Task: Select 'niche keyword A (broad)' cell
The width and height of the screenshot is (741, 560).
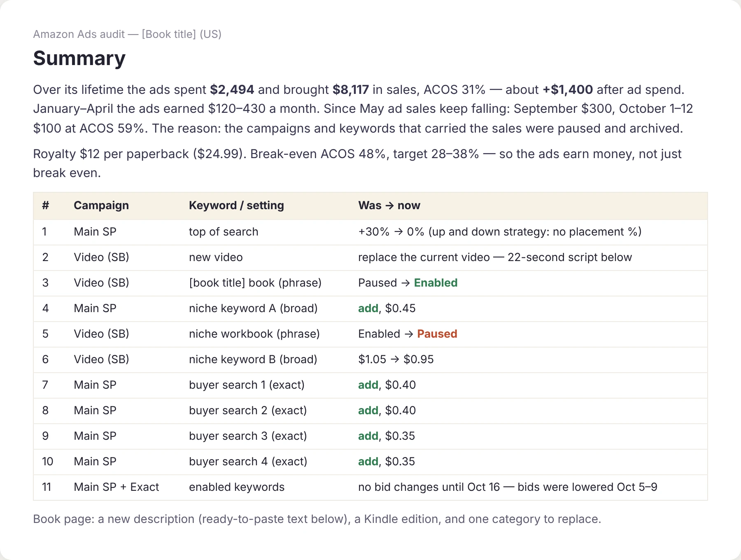Action: [x=253, y=308]
